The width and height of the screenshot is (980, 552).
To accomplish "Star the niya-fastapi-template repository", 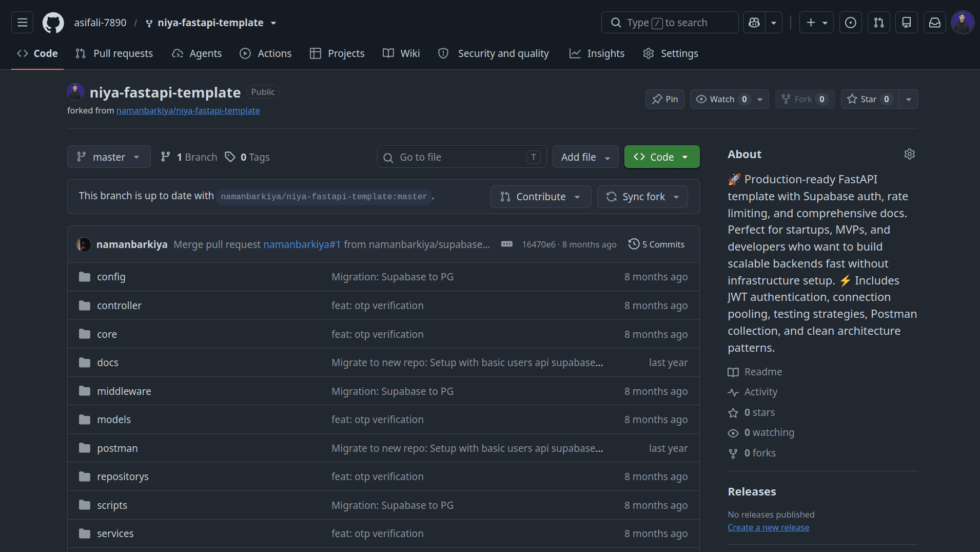I will 870,99.
